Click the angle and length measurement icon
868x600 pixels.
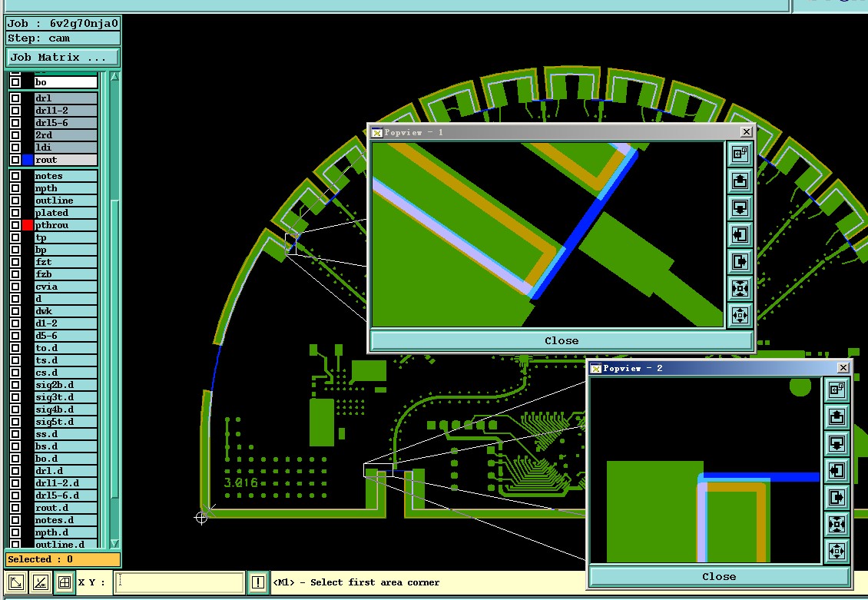pyautogui.click(x=41, y=582)
